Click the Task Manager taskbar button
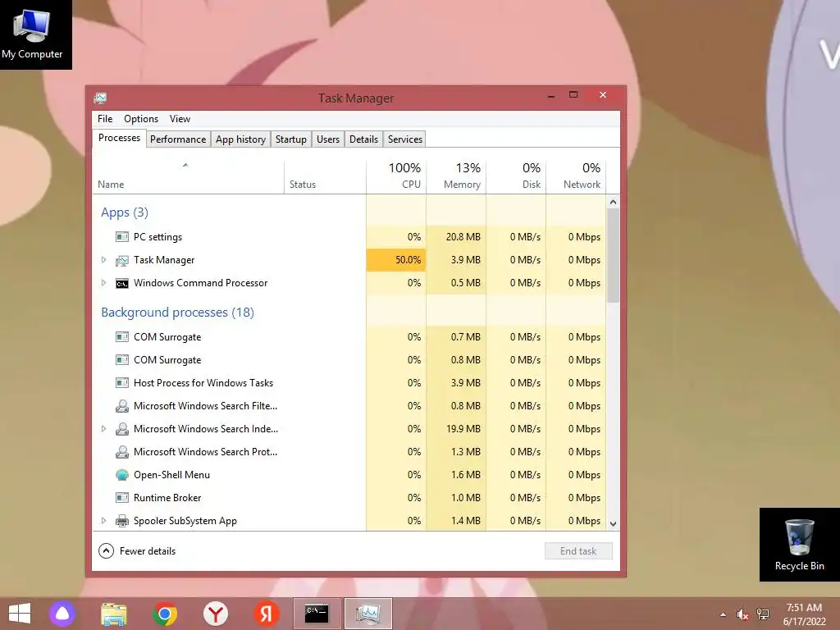Screen dimensions: 840x630 tap(368, 614)
